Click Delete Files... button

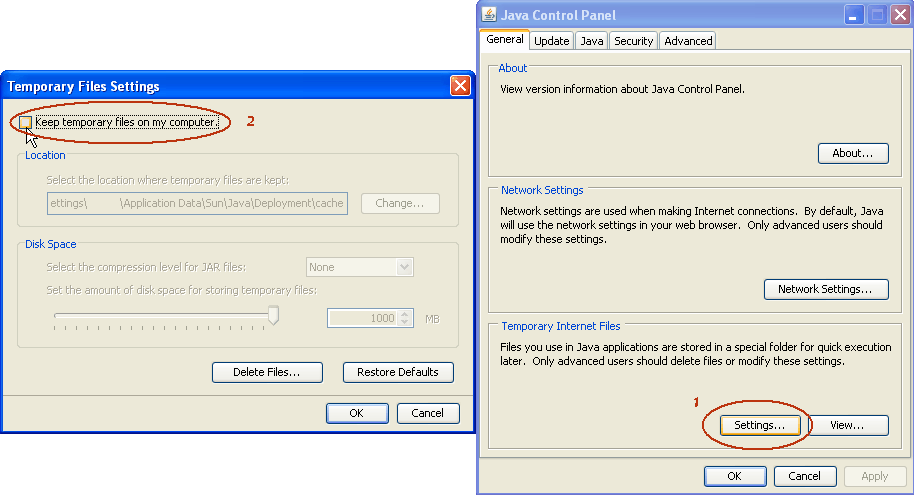(x=267, y=373)
